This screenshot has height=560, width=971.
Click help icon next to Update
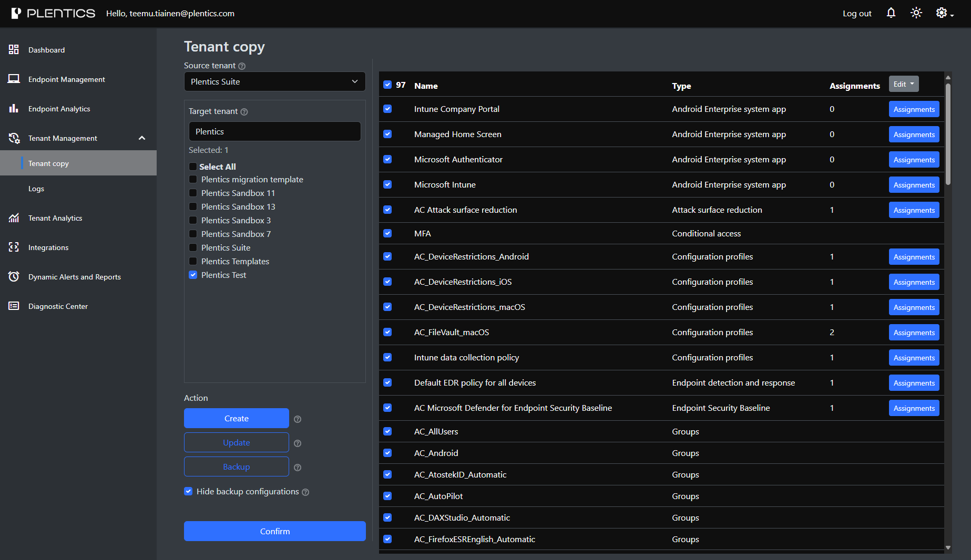298,443
